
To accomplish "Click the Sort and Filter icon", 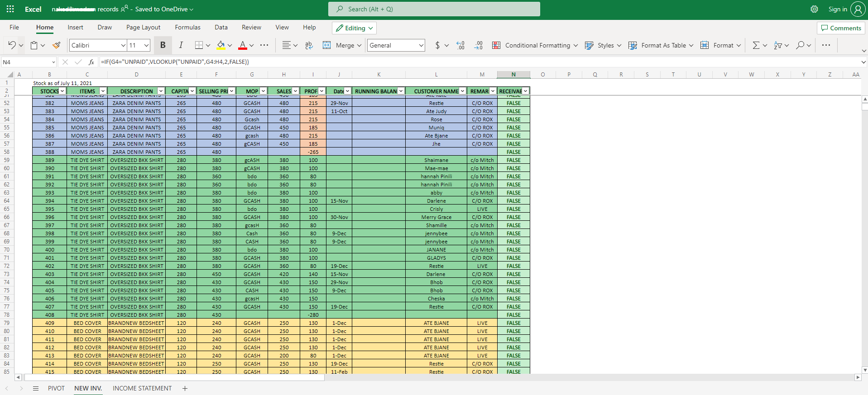I will click(778, 45).
